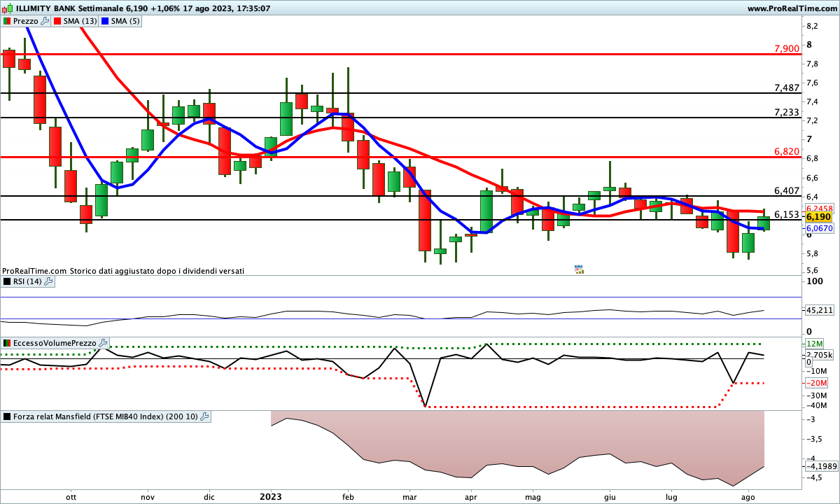Image resolution: width=840 pixels, height=504 pixels.
Task: Click the 'Storico dati aggiustato dopo i dividendi versati' note
Action: pyautogui.click(x=157, y=270)
